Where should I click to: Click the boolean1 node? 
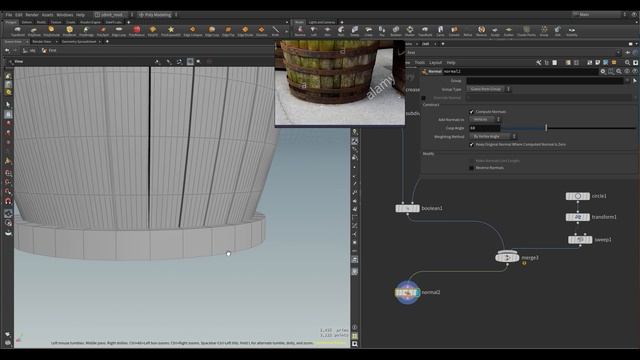click(x=407, y=208)
